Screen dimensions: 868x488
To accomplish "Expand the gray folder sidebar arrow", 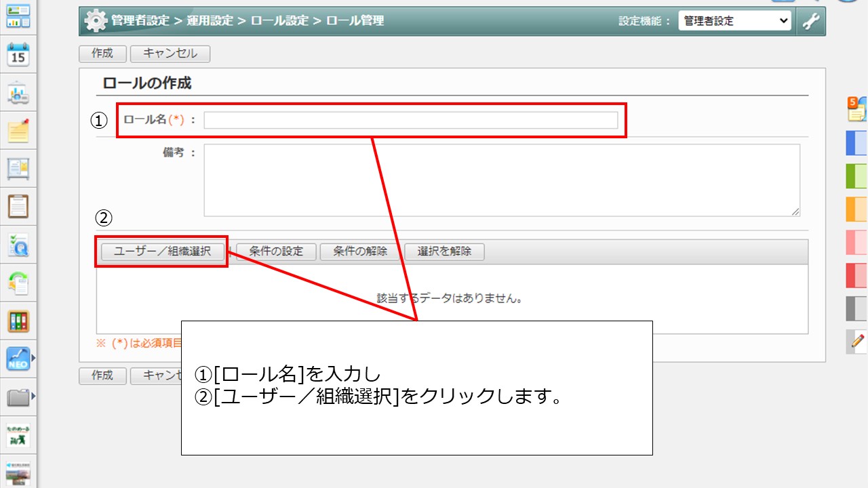I will [x=33, y=396].
